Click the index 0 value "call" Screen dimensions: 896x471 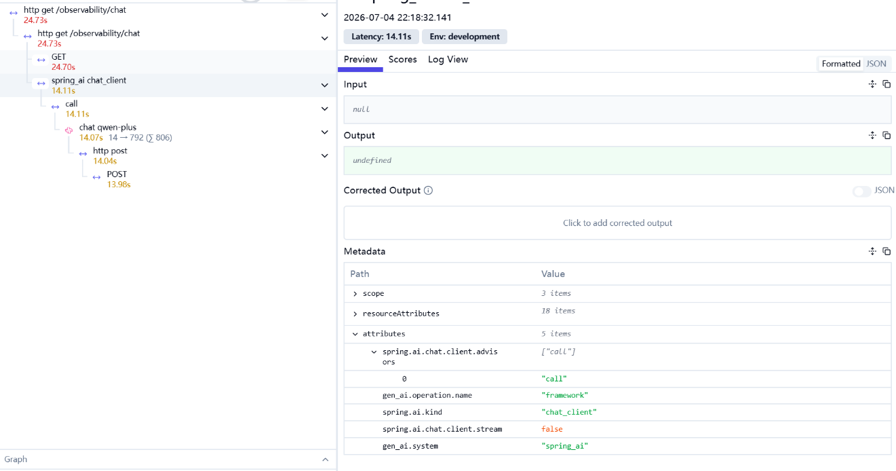pyautogui.click(x=554, y=378)
